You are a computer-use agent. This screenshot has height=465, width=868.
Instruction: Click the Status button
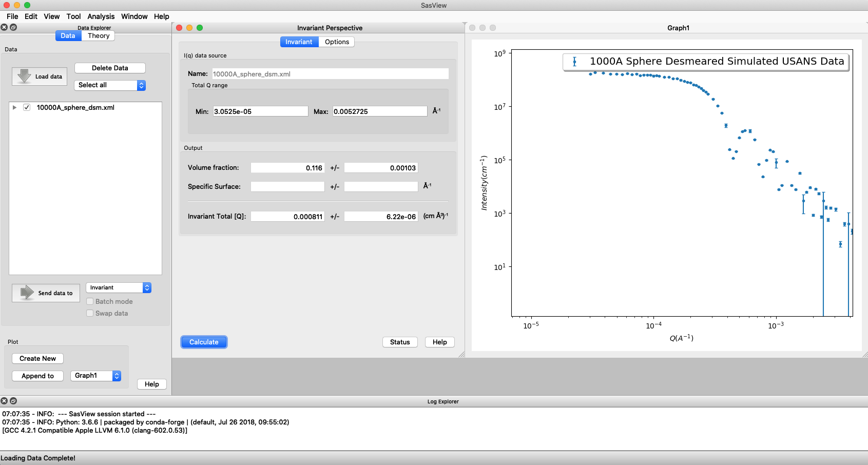tap(399, 342)
